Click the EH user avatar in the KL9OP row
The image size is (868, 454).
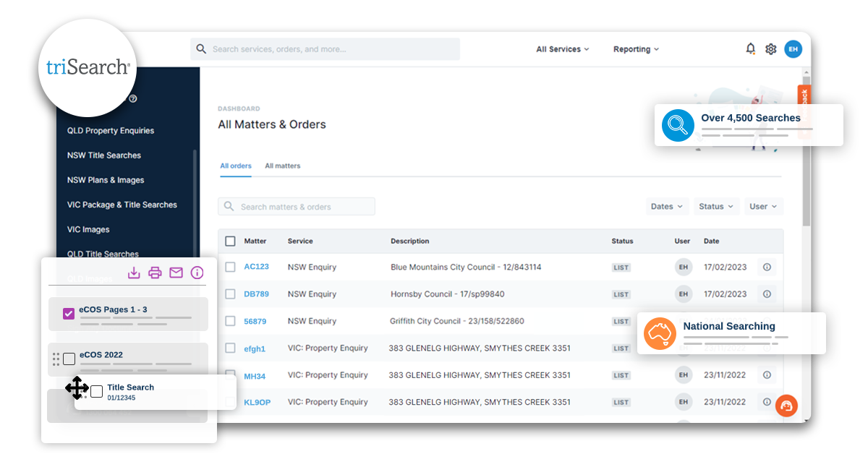click(x=683, y=402)
